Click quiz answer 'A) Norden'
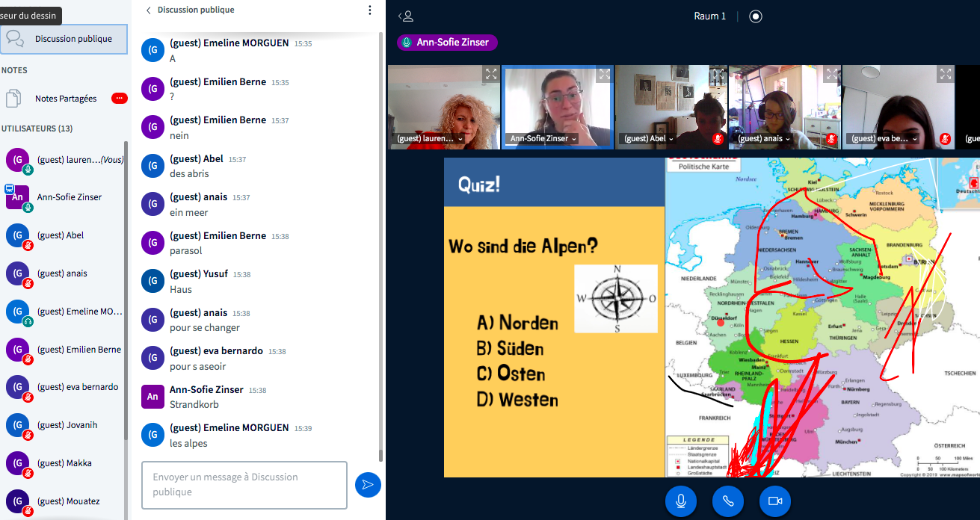Image resolution: width=980 pixels, height=520 pixels. click(x=517, y=323)
